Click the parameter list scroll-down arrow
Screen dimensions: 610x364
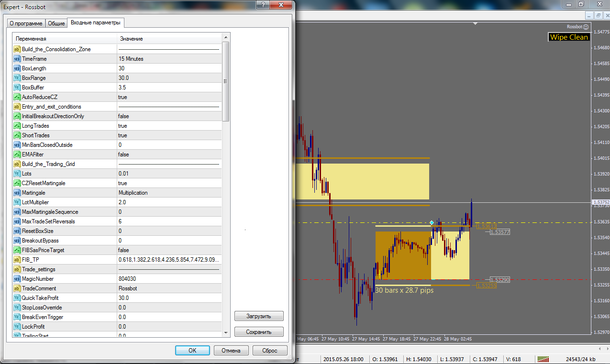pyautogui.click(x=226, y=332)
